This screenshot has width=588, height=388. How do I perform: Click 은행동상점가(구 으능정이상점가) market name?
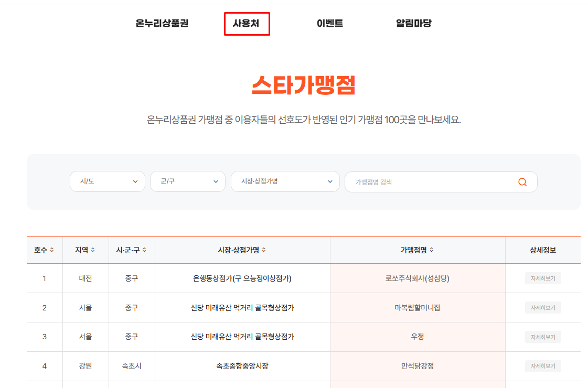click(242, 278)
